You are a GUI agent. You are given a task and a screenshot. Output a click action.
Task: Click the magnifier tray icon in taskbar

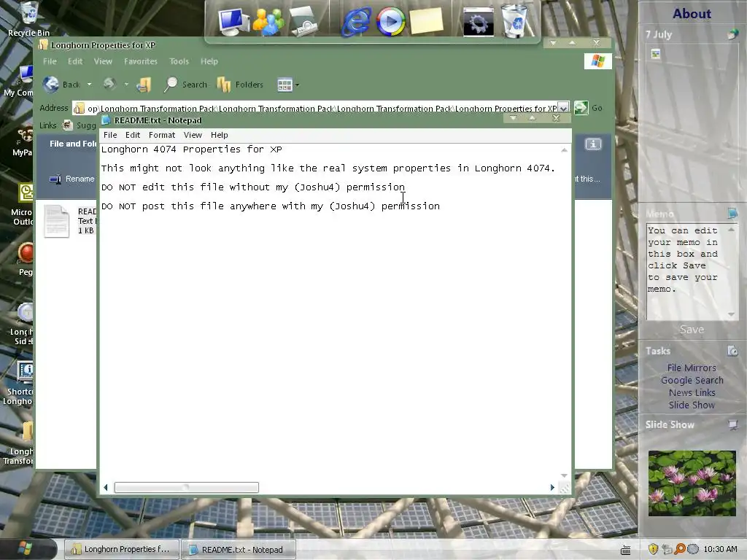click(680, 549)
